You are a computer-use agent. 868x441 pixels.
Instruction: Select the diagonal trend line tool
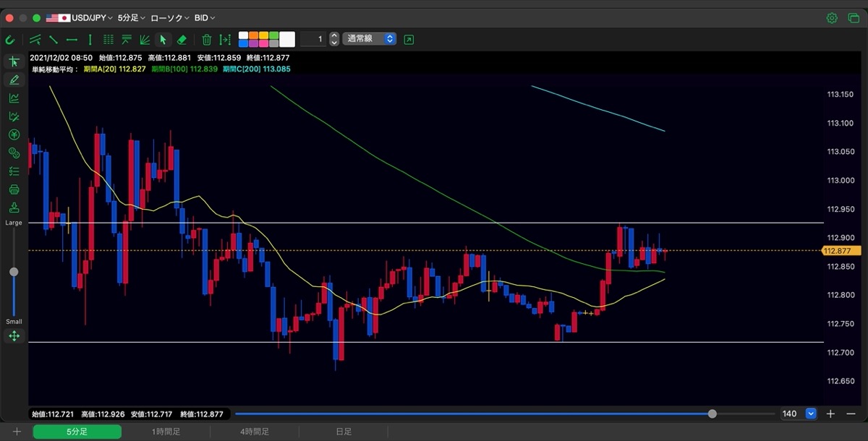[54, 39]
